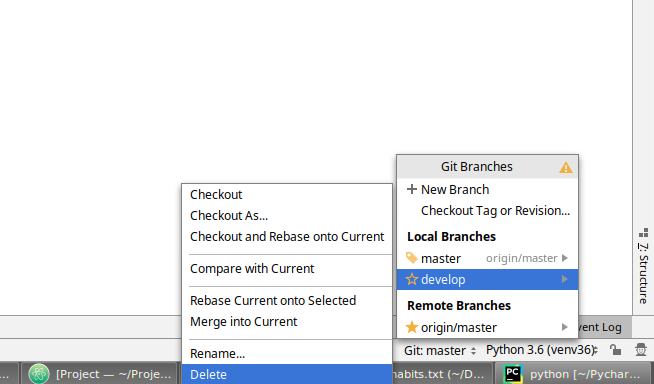Click the tag icon next to master
This screenshot has width=654, height=384.
pyautogui.click(x=412, y=258)
